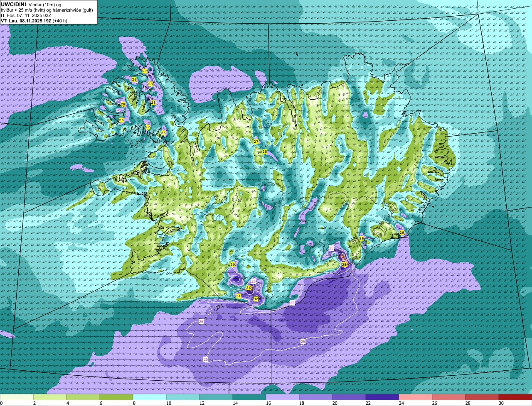Click valid time 'VT: Lau. 08.11.2025 19Z (+40 h)'
Viewport: 532px width, 406px height.
tap(34, 21)
